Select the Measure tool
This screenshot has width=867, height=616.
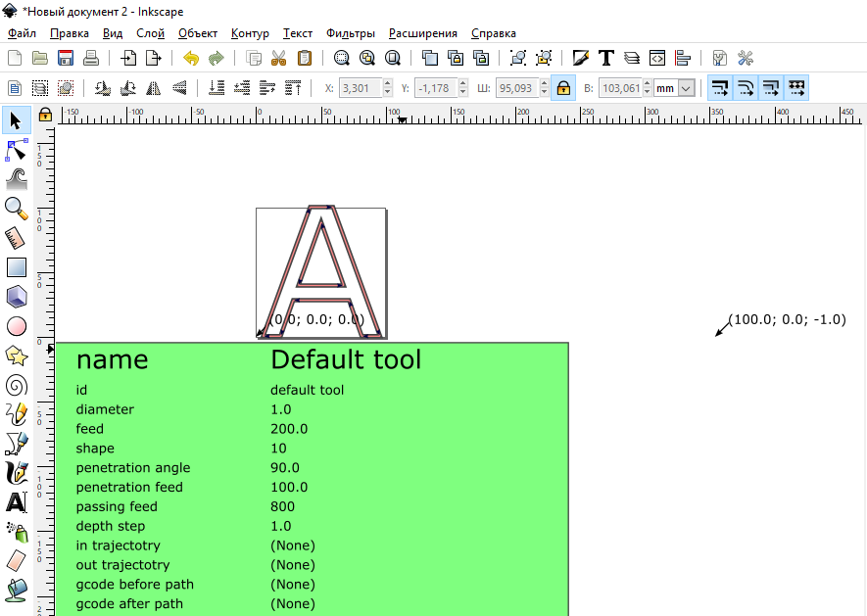pyautogui.click(x=16, y=238)
